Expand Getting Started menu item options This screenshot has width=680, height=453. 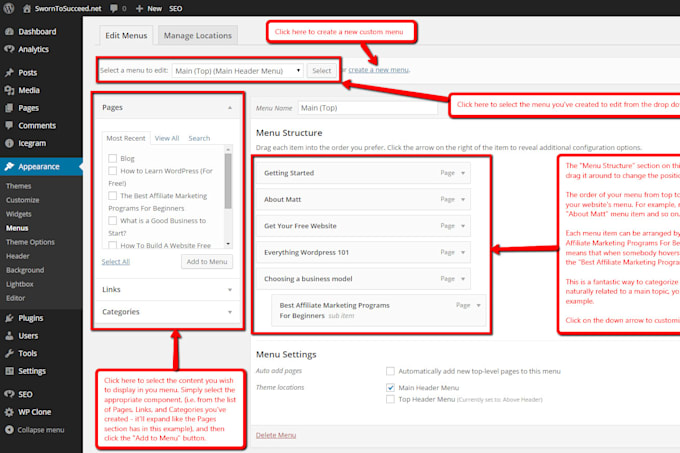tap(463, 173)
